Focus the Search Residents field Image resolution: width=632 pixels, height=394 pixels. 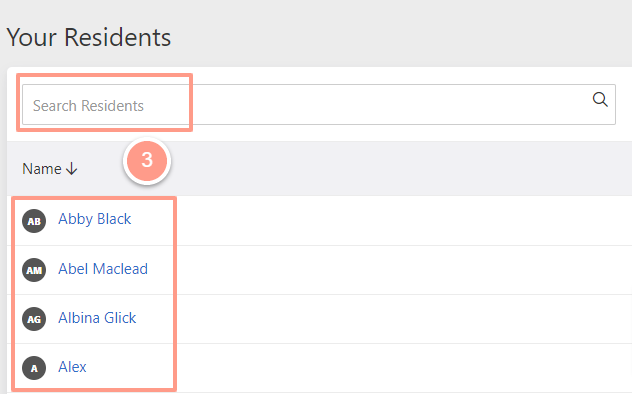(x=319, y=104)
